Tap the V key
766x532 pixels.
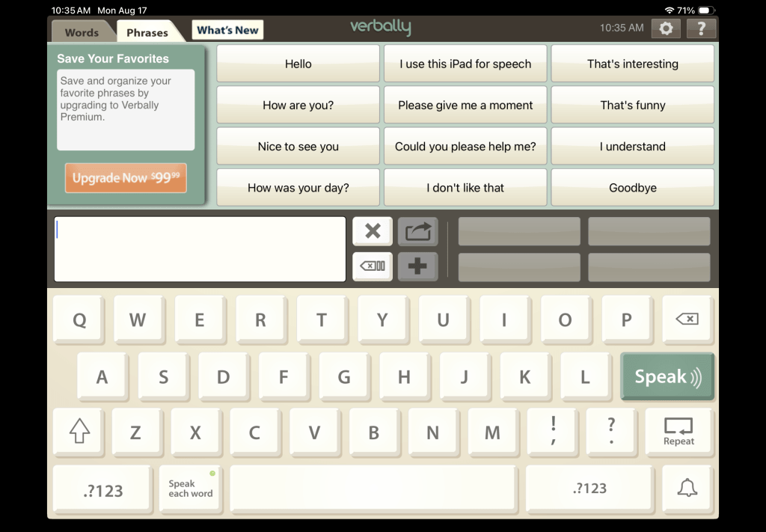[x=314, y=432]
